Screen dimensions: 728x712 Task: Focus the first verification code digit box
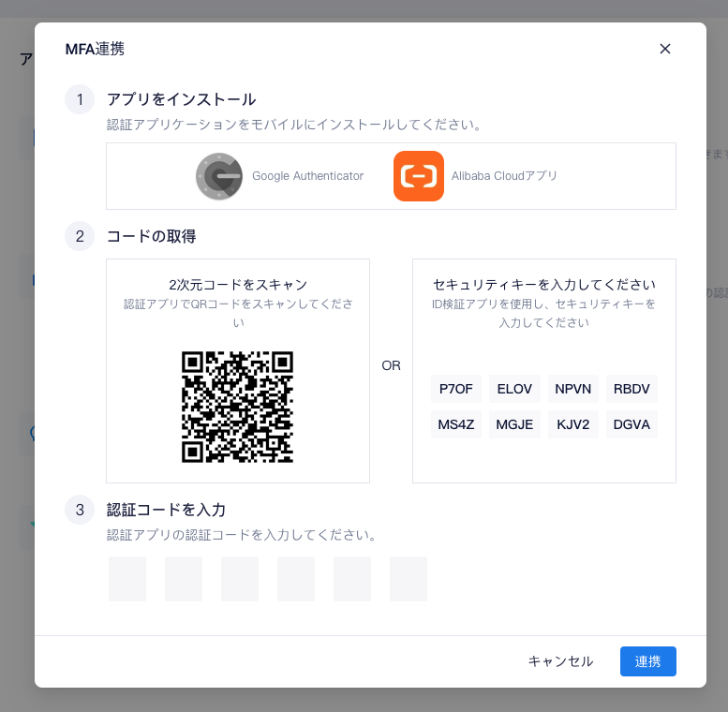(127, 579)
